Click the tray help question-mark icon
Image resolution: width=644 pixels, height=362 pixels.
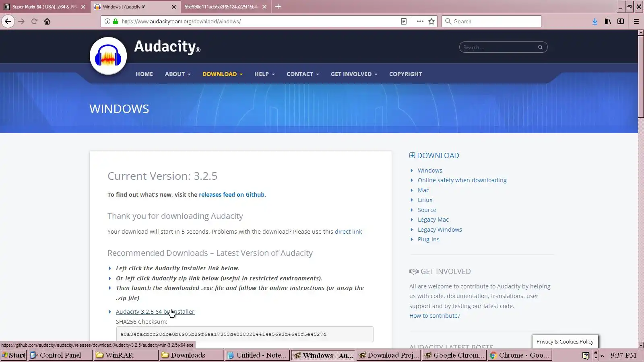[x=586, y=355]
